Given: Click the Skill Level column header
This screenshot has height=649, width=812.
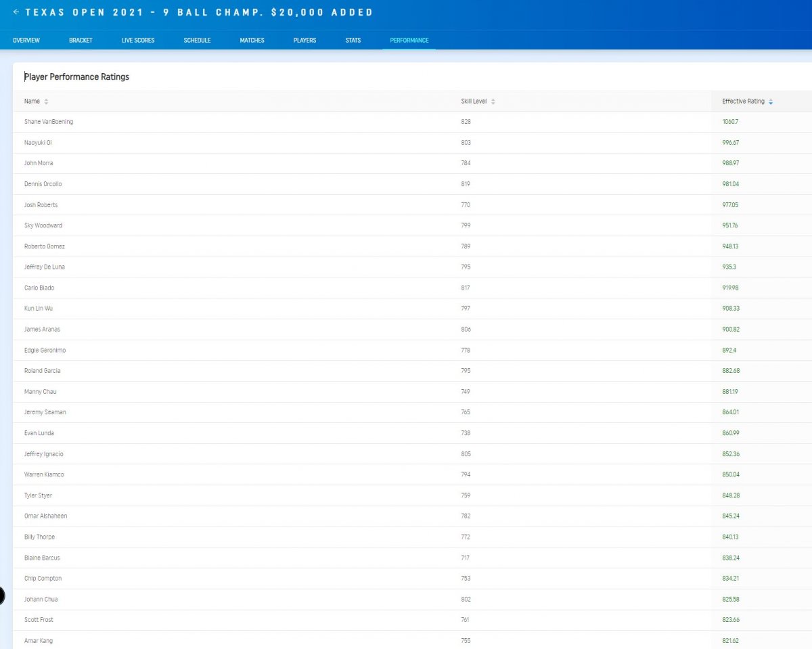Looking at the screenshot, I should tap(474, 102).
